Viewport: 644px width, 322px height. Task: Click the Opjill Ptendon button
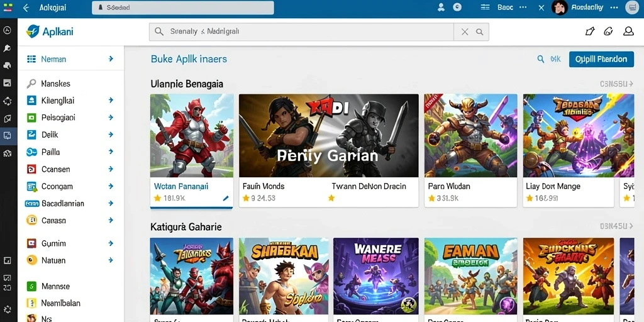click(x=601, y=59)
